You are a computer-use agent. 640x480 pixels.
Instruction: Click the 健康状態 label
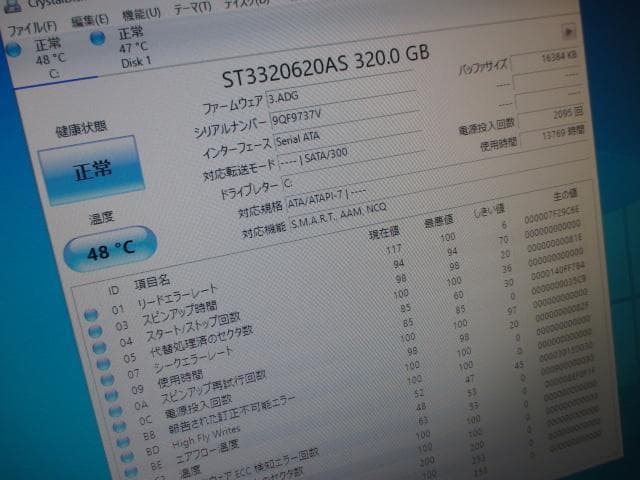81,129
